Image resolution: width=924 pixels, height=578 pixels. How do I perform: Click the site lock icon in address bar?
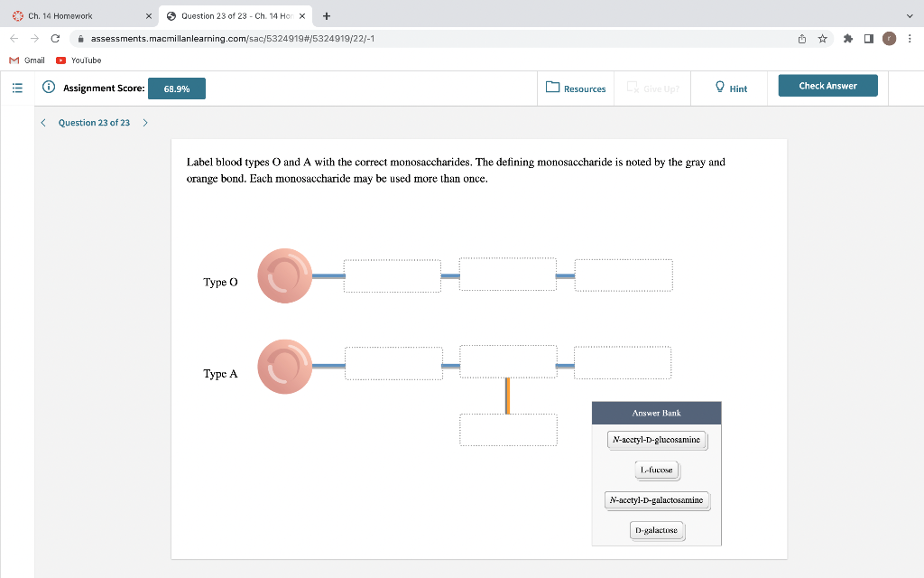coord(80,38)
